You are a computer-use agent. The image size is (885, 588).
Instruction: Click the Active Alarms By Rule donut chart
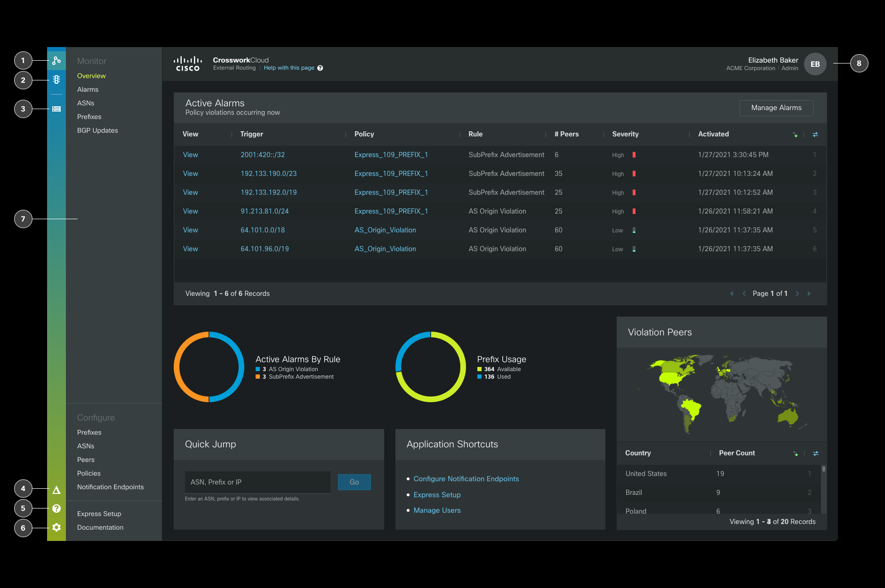click(x=209, y=367)
